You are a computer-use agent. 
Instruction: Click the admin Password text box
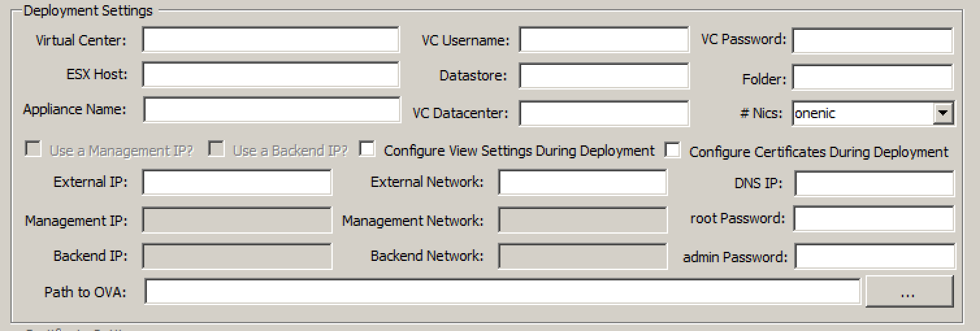pos(875,256)
